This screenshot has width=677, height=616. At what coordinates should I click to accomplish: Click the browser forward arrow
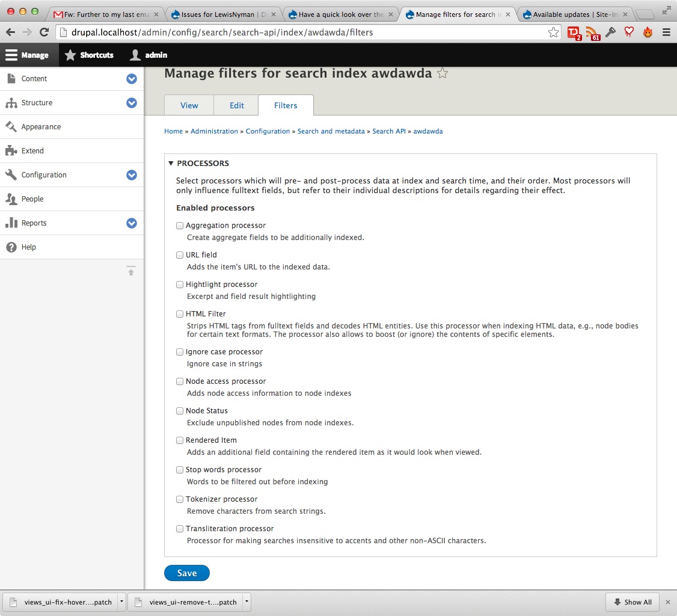tap(27, 32)
